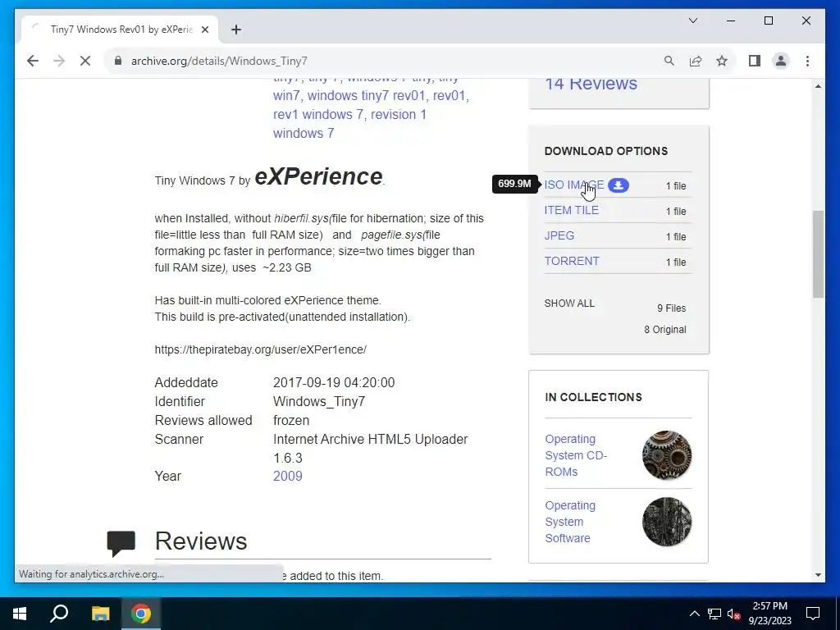Click the 'frozen' reviews allowed value
The width and height of the screenshot is (840, 630).
pyautogui.click(x=291, y=421)
